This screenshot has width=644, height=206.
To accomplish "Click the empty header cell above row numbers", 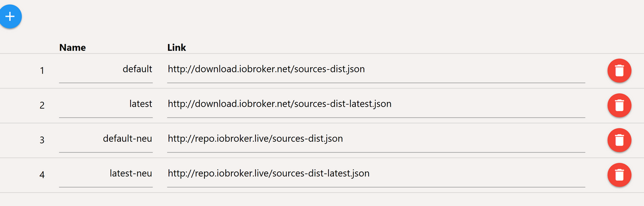I will click(x=28, y=47).
